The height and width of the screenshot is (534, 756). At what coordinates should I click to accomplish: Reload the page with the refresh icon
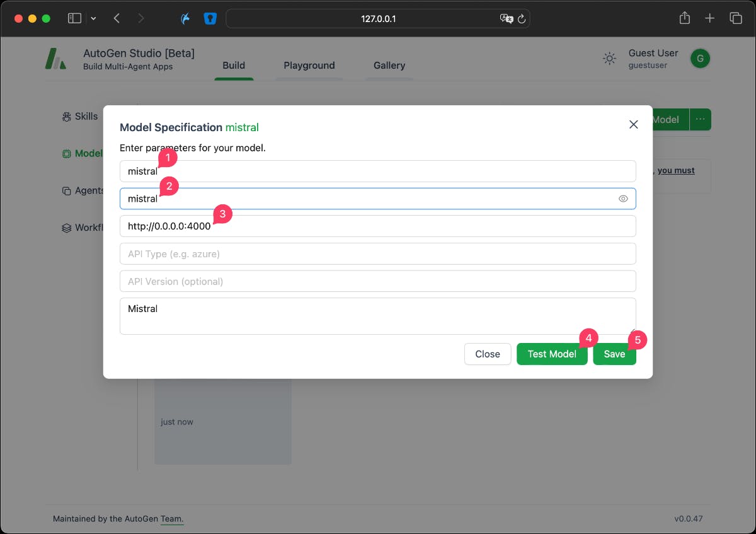pyautogui.click(x=522, y=19)
